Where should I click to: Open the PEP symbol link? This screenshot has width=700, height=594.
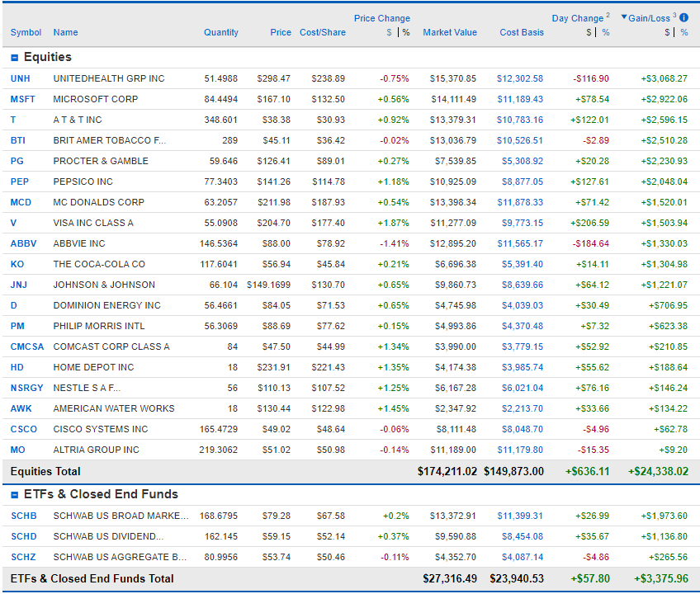coord(20,181)
